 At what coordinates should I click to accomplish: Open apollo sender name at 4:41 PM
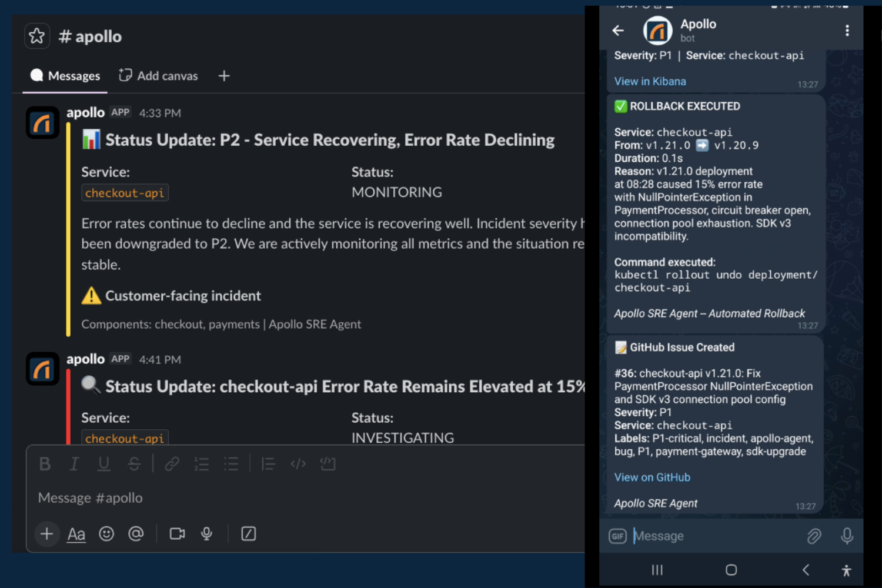[85, 359]
